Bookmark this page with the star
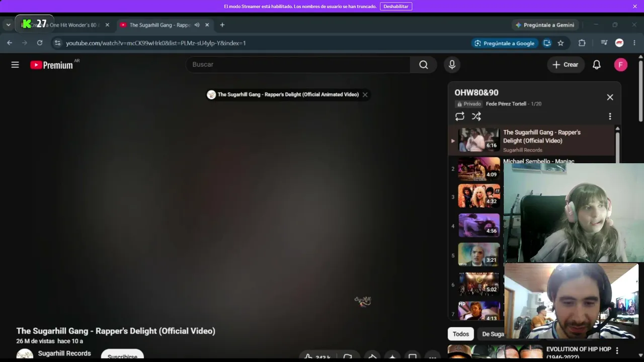The image size is (644, 362). (560, 43)
